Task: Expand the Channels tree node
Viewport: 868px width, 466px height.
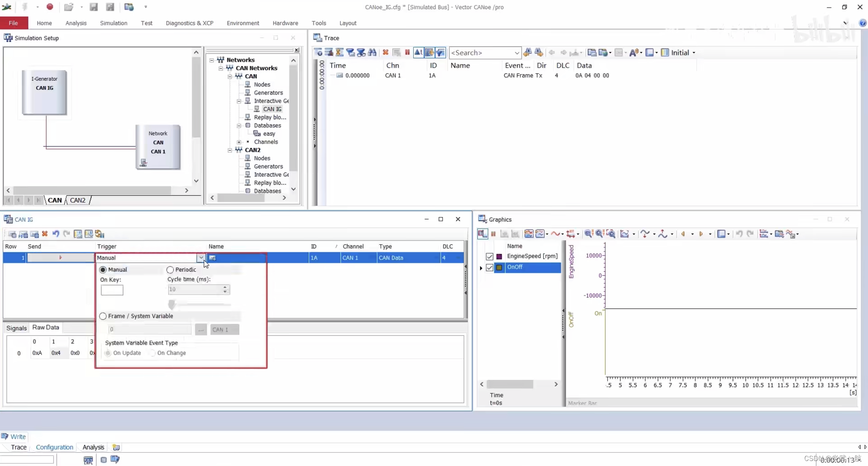Action: (x=239, y=142)
